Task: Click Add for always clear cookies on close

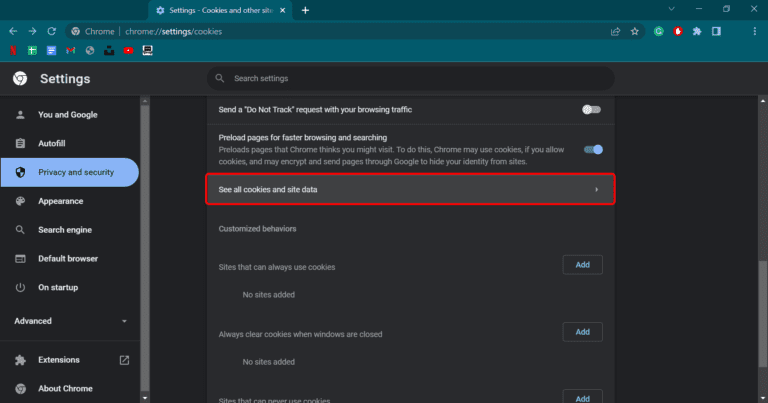Action: coord(582,332)
